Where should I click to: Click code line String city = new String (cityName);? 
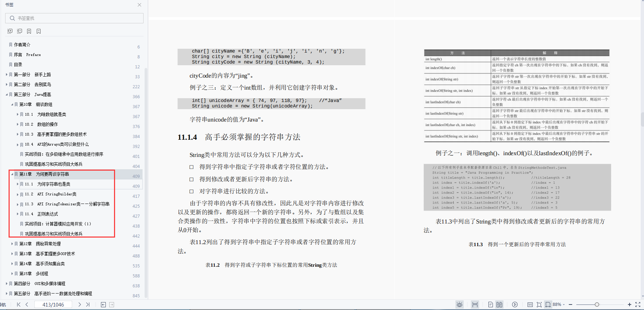click(244, 57)
